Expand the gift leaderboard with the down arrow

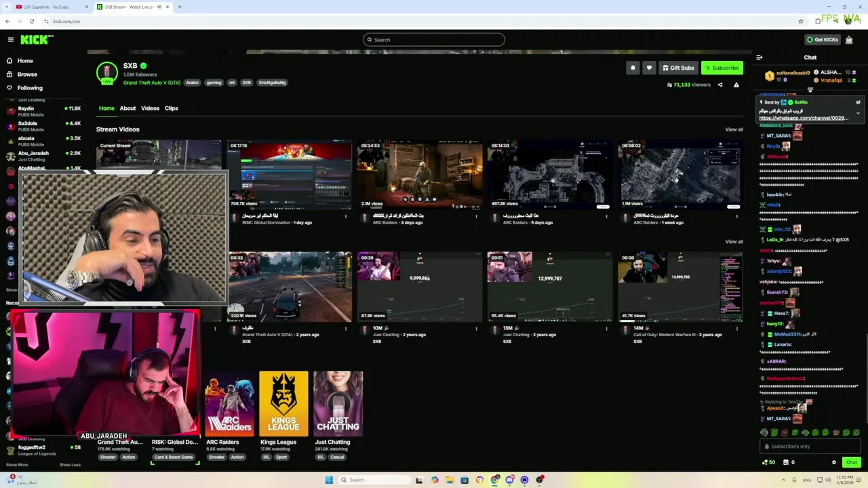(x=810, y=90)
